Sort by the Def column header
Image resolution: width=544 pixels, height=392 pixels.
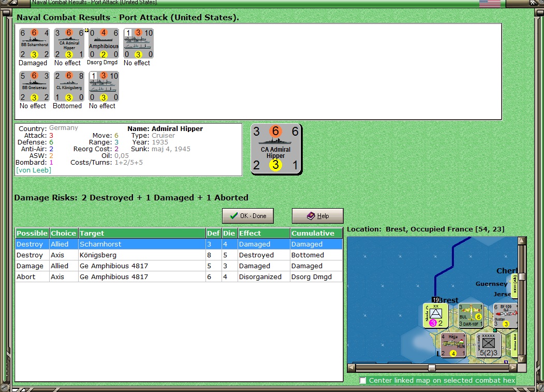point(213,234)
